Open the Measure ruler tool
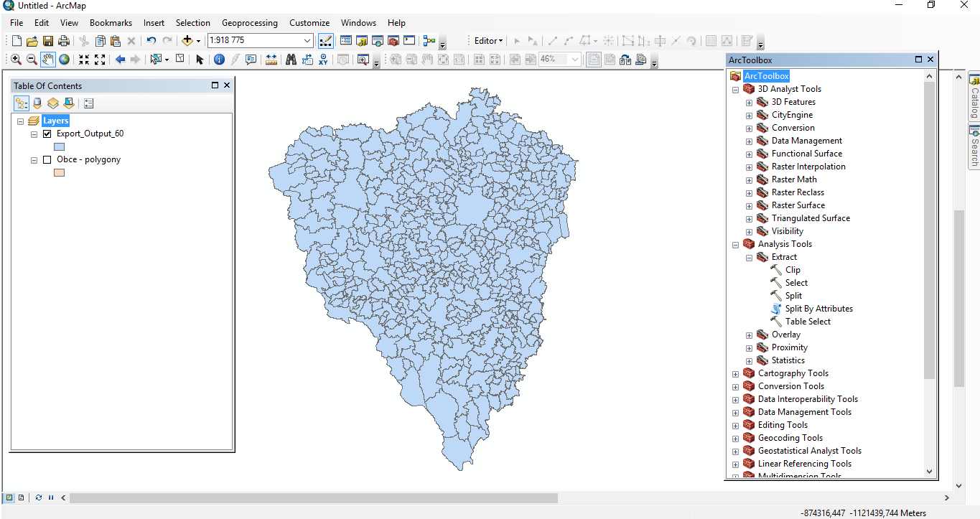Screen dimensions: 980x519 coord(271,60)
